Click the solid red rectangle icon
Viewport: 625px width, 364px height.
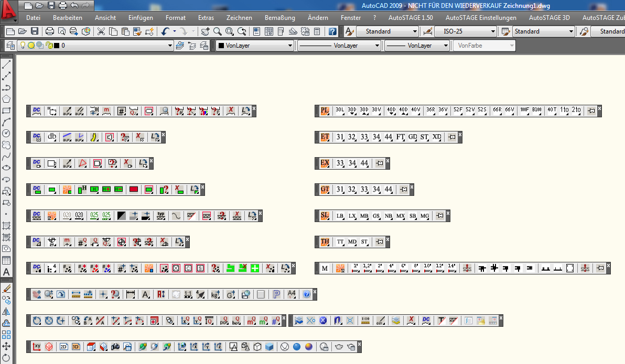[x=133, y=190]
